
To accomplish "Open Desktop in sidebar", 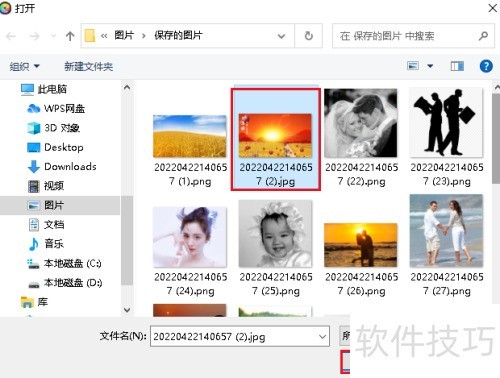I will click(x=55, y=147).
